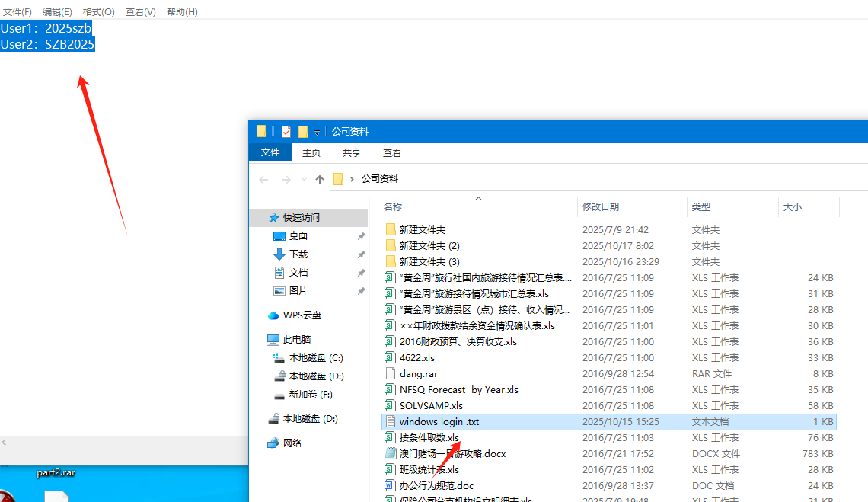Open the Quick Access Toolbar customize dropdown
Screen dimensions: 868x502
[317, 133]
